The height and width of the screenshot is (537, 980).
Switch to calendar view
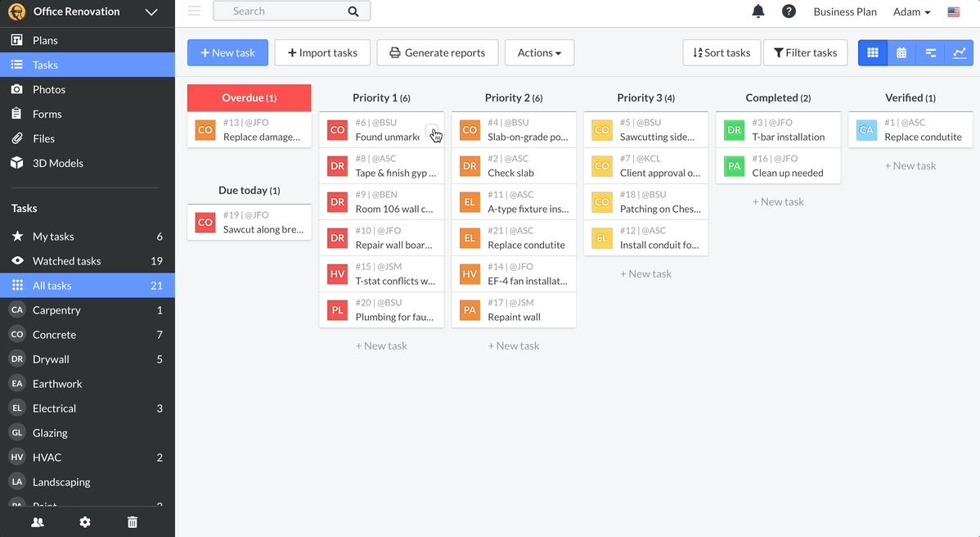pos(901,52)
